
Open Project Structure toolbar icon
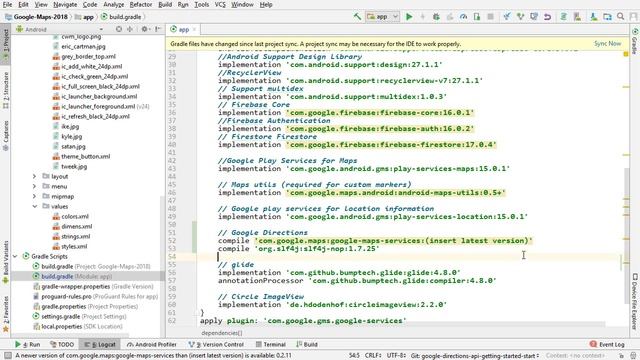(x=607, y=17)
